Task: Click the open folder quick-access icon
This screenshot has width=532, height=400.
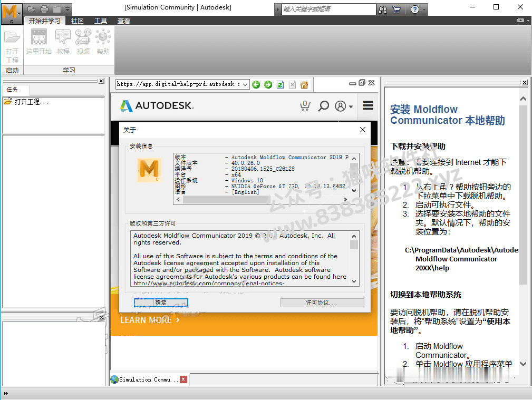Action: point(32,9)
